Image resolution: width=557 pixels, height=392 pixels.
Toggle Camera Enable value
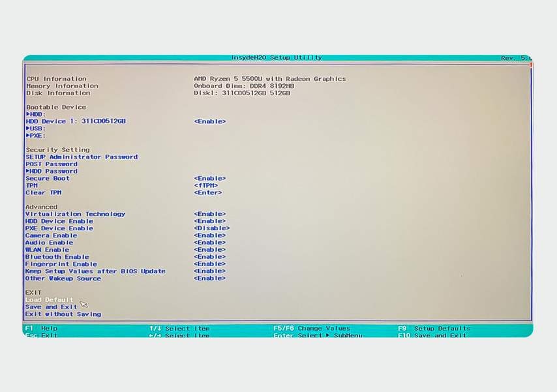point(210,235)
